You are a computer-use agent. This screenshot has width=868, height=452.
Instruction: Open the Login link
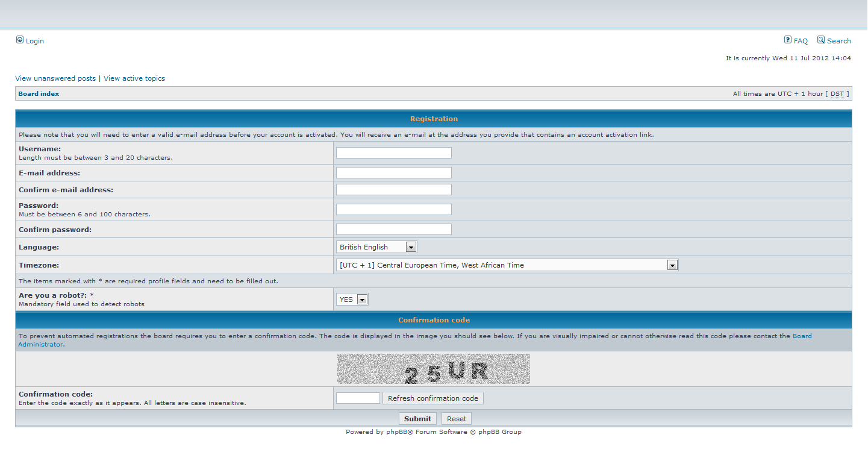35,41
